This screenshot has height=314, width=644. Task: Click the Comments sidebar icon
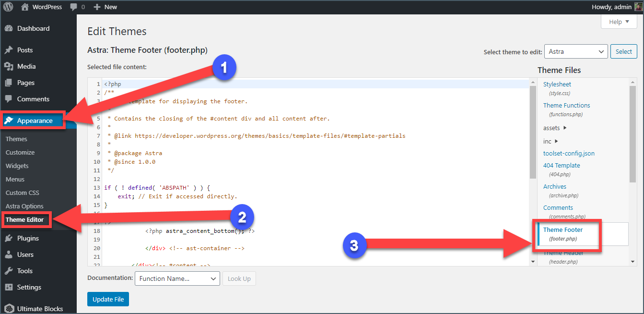[9, 99]
